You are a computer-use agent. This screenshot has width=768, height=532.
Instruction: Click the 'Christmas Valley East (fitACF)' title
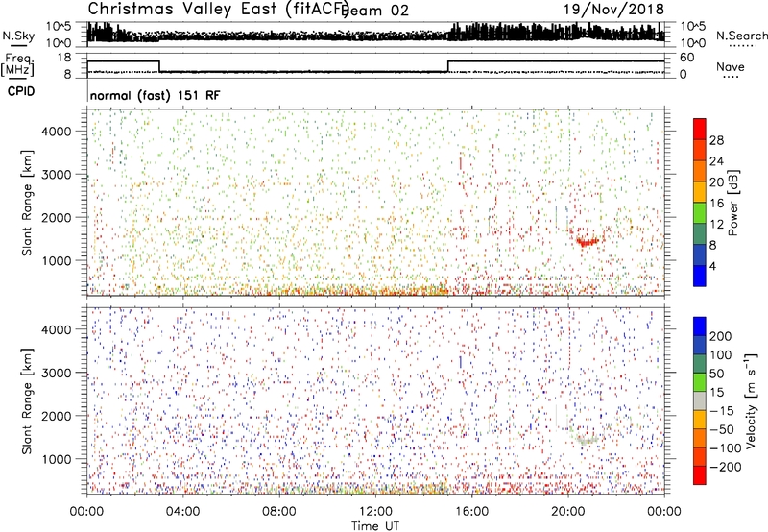(x=218, y=9)
